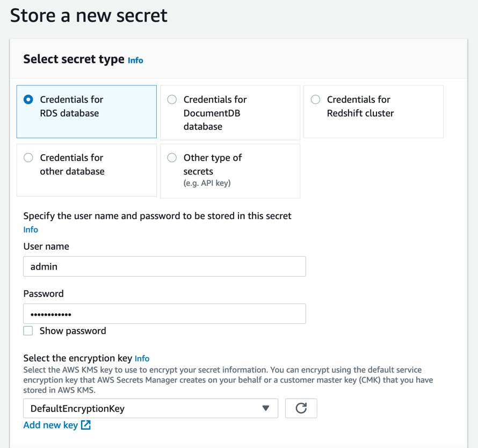Select Credentials for Redshift cluster
Image resolution: width=478 pixels, height=448 pixels.
[x=315, y=99]
